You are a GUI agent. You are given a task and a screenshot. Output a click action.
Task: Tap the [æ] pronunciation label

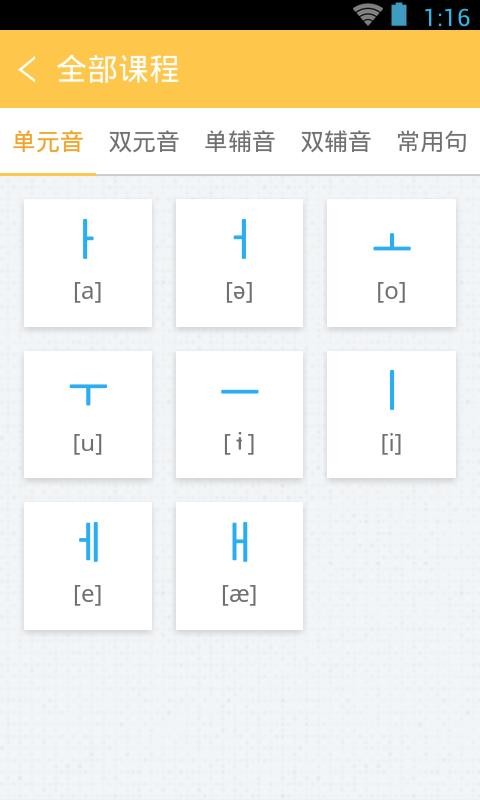(x=239, y=595)
